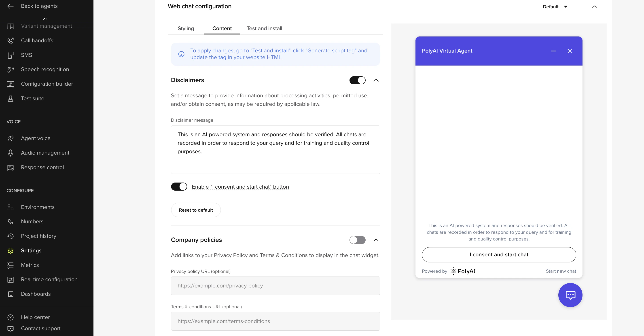Enable the Company policies toggle

(x=357, y=240)
